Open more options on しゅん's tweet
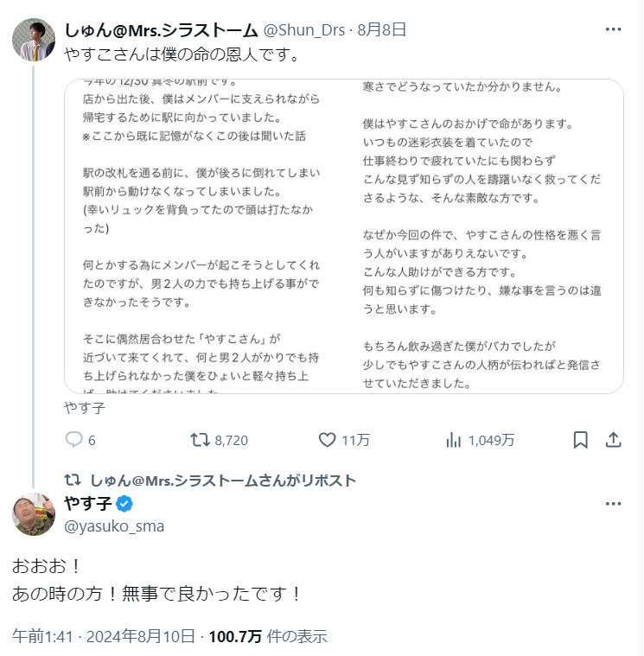 pyautogui.click(x=613, y=29)
